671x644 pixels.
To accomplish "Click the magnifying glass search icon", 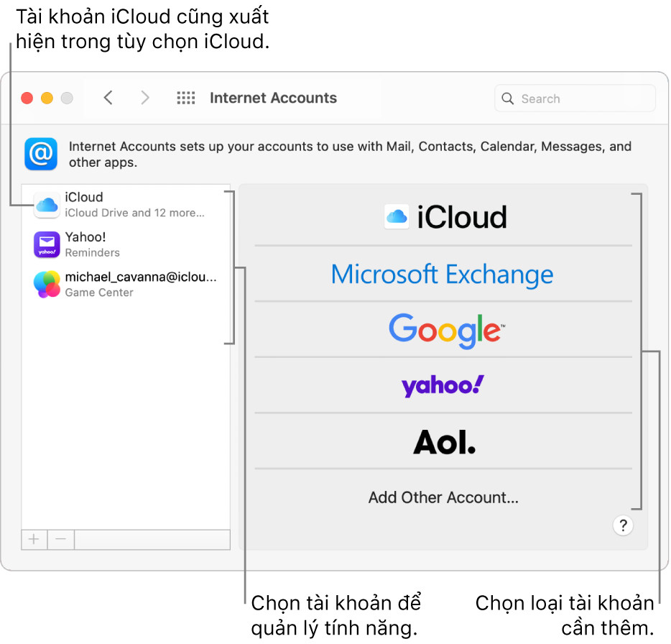I will coord(507,98).
